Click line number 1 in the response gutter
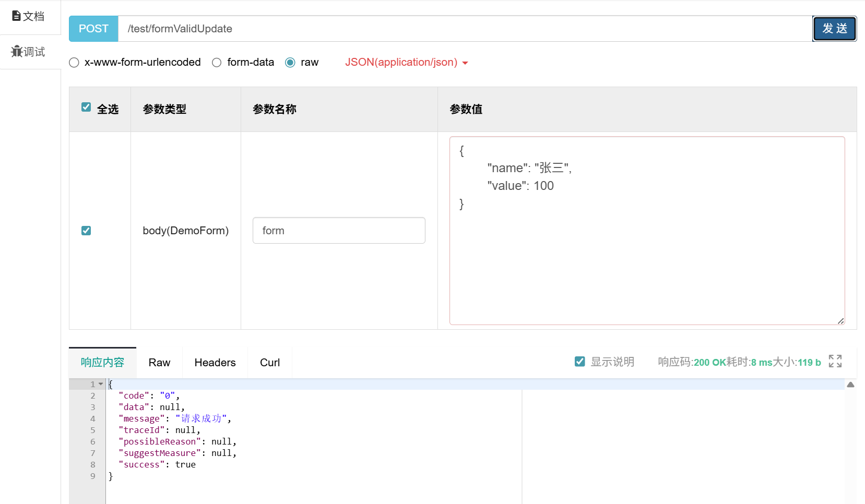865x504 pixels. click(x=92, y=384)
